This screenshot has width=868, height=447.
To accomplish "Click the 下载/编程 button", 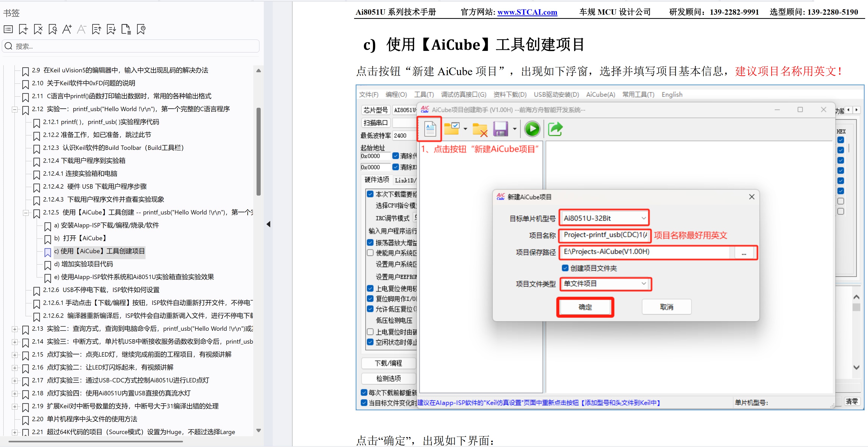I will click(x=388, y=363).
